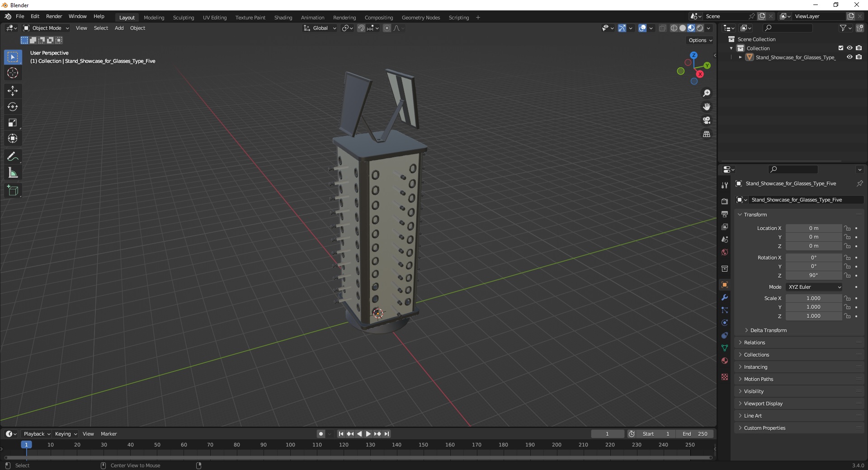This screenshot has height=470, width=868.
Task: Click the current frame field showing 1
Action: (607, 434)
